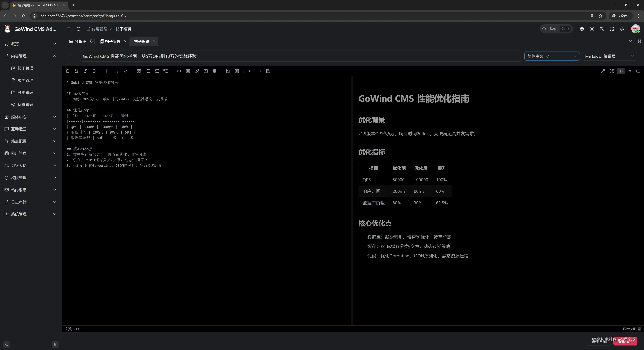Click the 保存草稿 save draft button

click(599, 341)
